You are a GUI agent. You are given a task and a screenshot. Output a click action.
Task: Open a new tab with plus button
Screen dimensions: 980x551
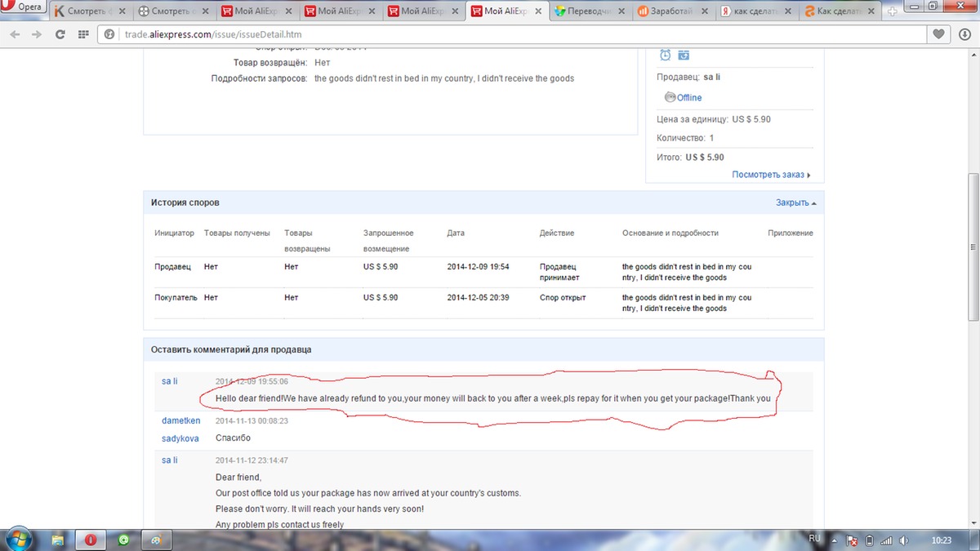point(893,11)
